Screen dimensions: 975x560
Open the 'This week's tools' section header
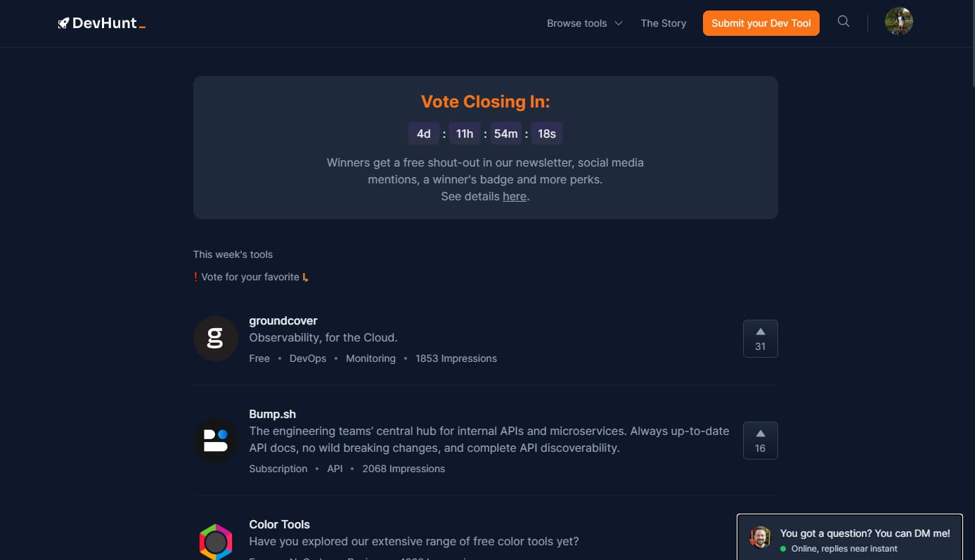coord(233,254)
